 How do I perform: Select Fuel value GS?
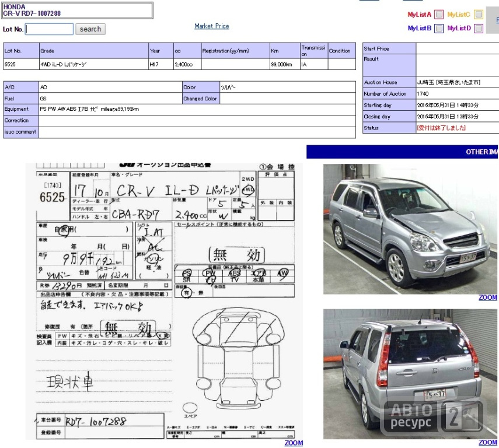pyautogui.click(x=43, y=99)
